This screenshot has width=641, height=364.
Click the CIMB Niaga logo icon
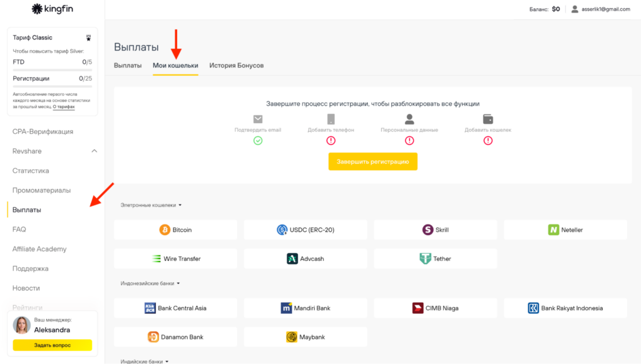418,308
